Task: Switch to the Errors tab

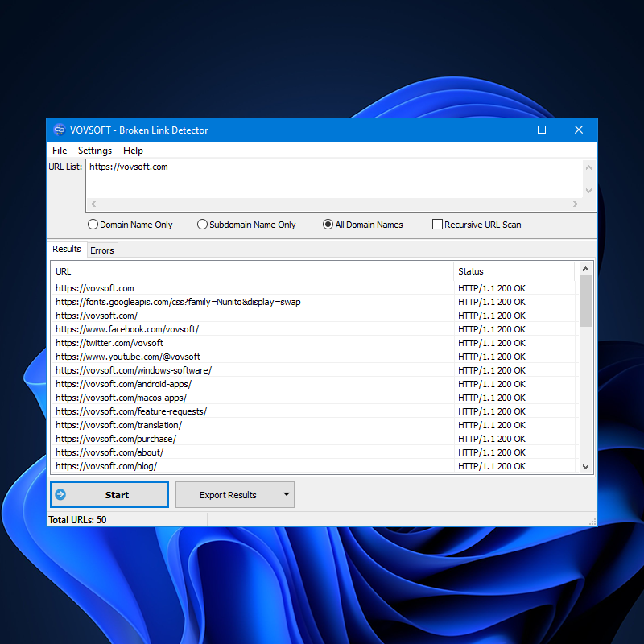Action: click(x=102, y=250)
